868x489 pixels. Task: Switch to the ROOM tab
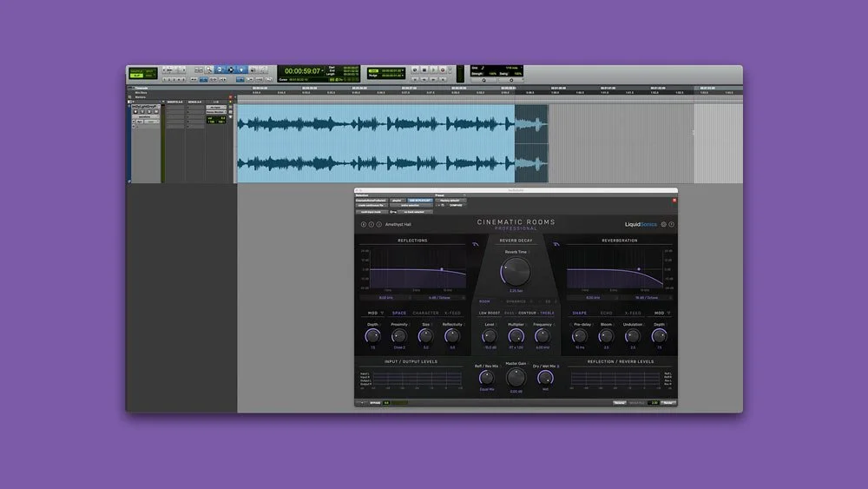[x=484, y=301]
